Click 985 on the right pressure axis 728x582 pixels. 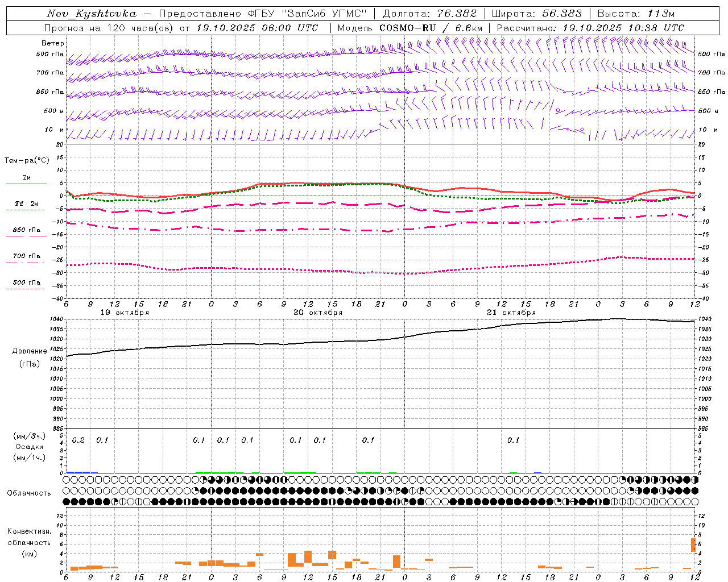(703, 429)
